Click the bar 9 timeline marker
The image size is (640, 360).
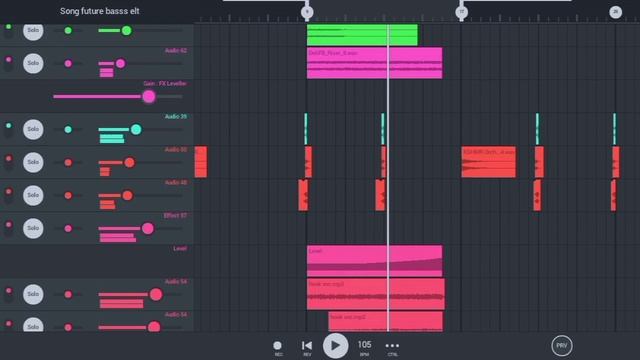307,12
